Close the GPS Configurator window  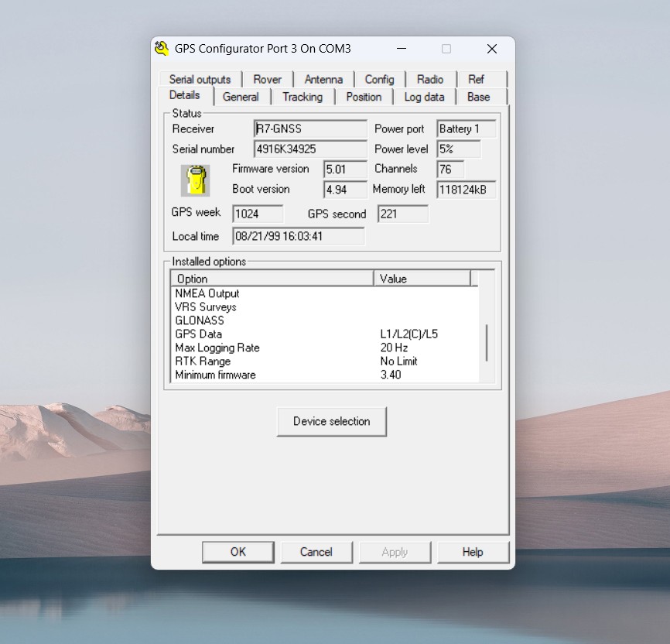tap(492, 49)
